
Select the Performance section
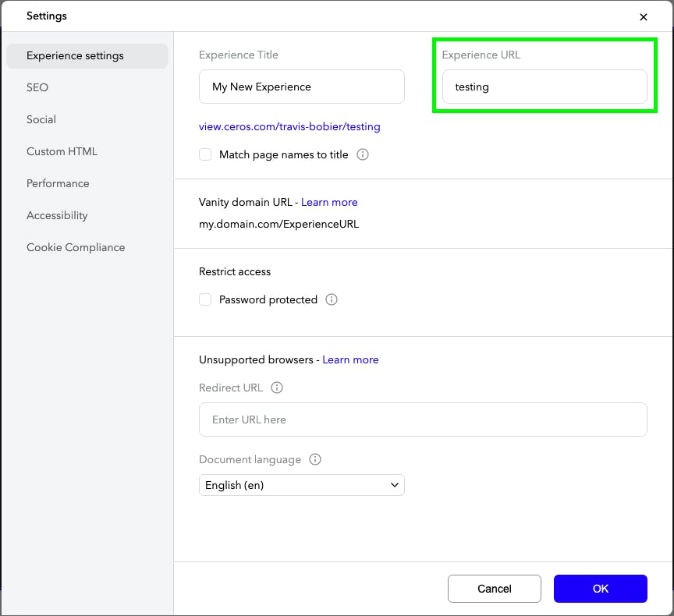click(58, 183)
